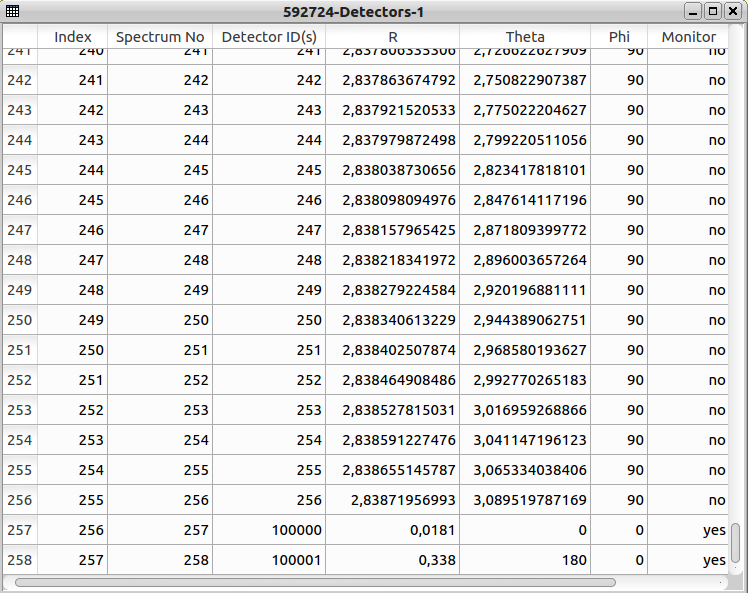
Task: Select the Detector ID(s) column header
Action: coord(269,37)
